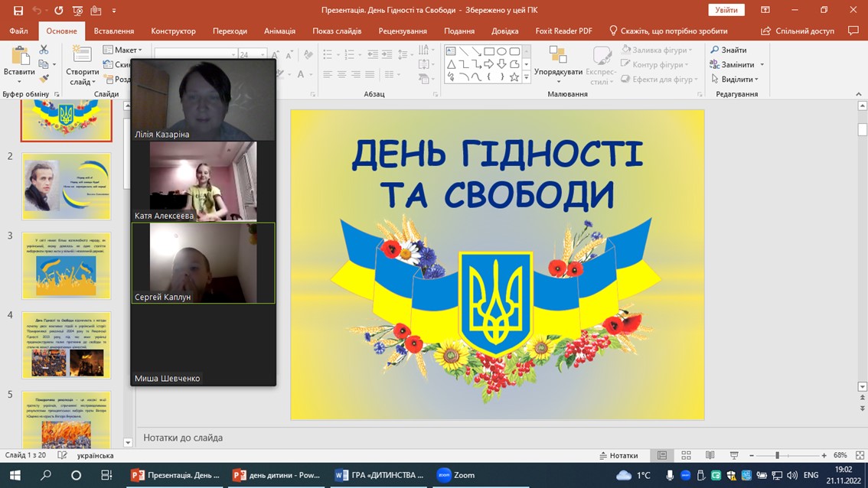Select the Text Box shape in the gallery
This screenshot has height=488, width=868.
coord(451,51)
